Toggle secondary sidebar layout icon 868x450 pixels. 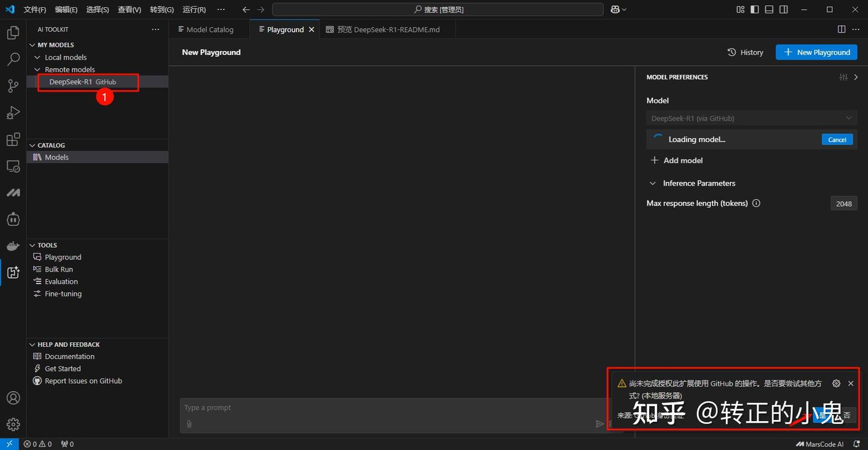(784, 10)
